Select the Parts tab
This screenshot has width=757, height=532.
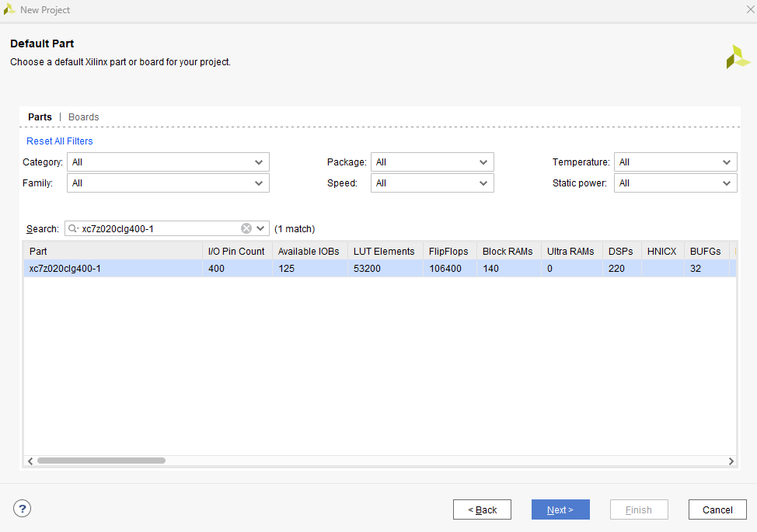coord(40,117)
